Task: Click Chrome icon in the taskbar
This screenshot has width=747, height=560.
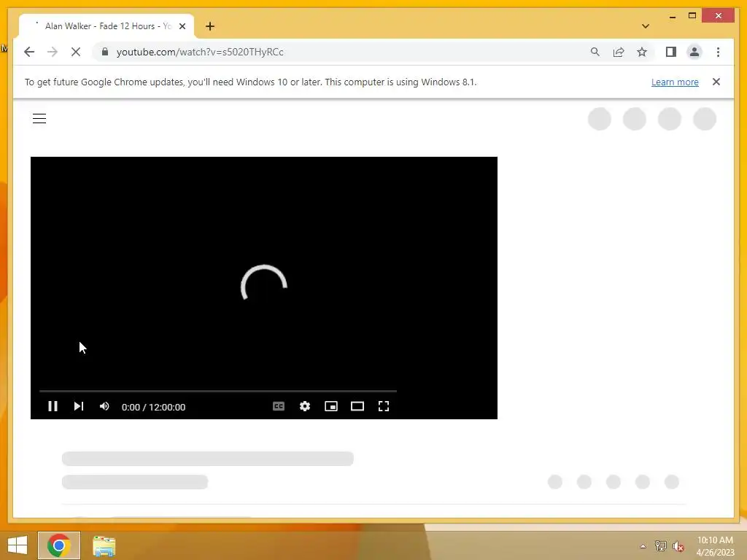Action: tap(59, 545)
